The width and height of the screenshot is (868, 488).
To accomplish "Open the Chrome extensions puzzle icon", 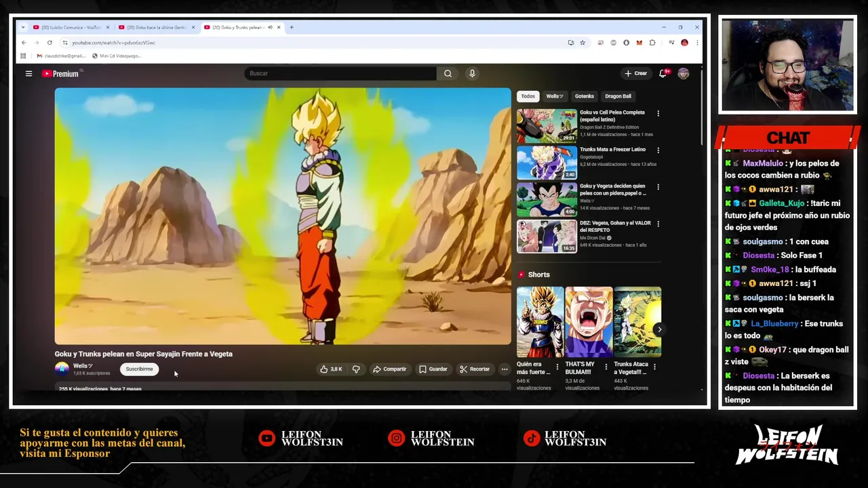I will click(x=652, y=43).
